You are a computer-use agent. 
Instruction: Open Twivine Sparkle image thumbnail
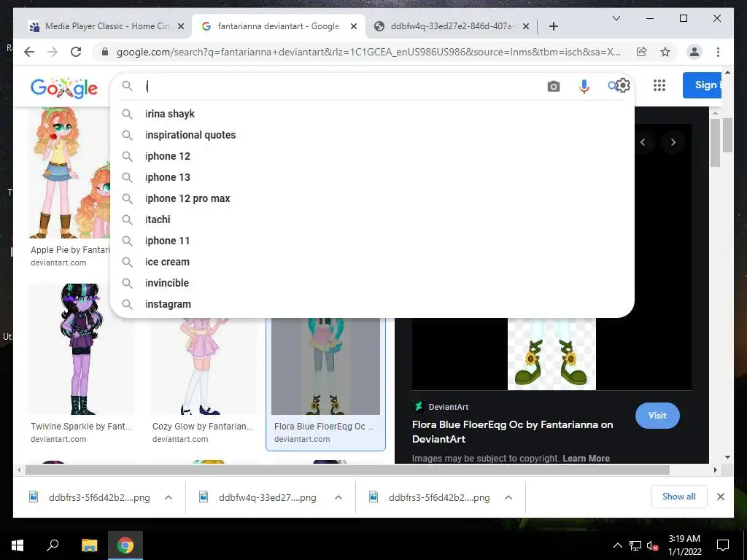(x=80, y=349)
